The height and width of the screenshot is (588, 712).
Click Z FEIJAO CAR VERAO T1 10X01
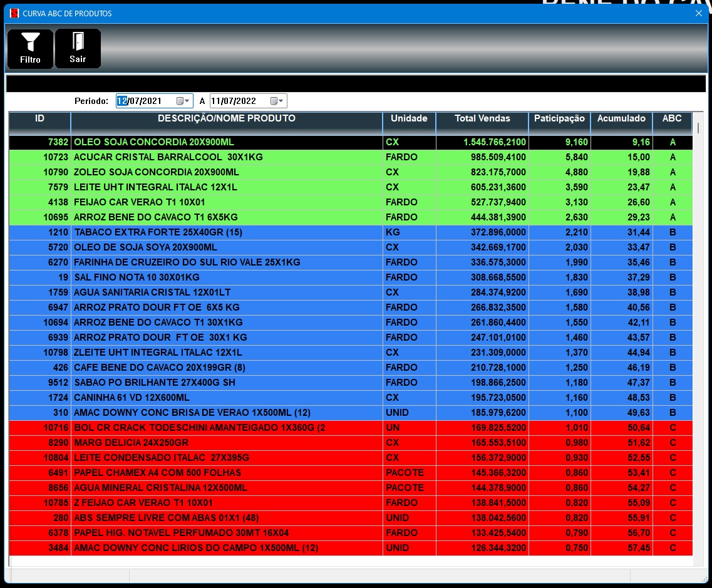(351, 502)
